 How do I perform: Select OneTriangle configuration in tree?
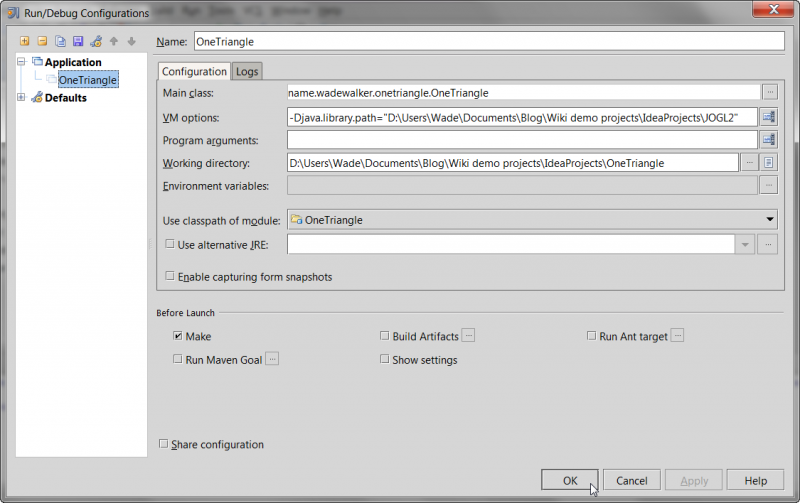[88, 80]
